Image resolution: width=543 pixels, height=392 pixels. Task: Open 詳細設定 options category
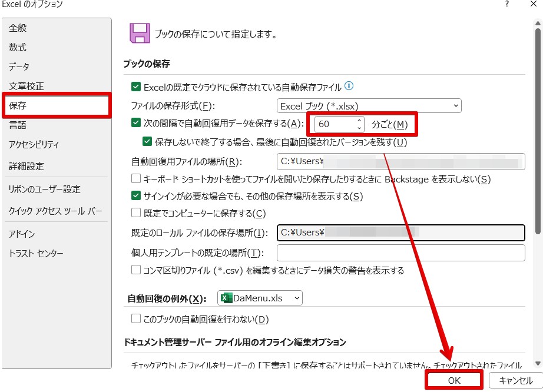coord(27,167)
